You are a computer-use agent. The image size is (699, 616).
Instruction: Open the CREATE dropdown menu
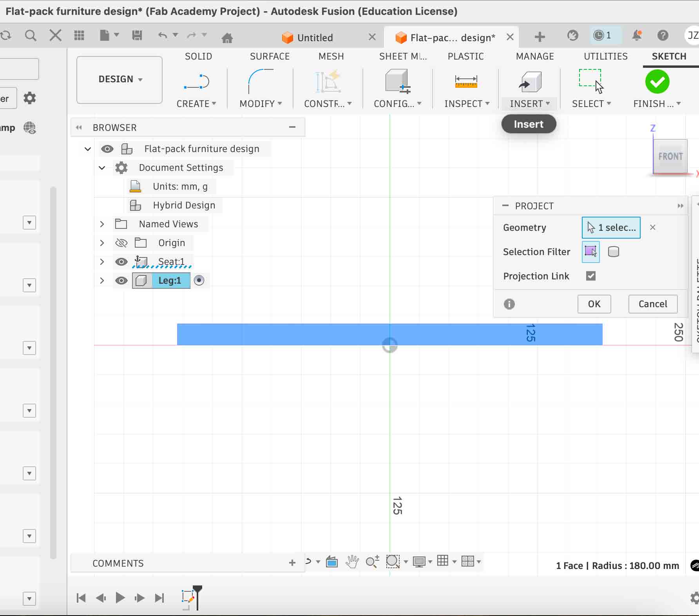196,104
